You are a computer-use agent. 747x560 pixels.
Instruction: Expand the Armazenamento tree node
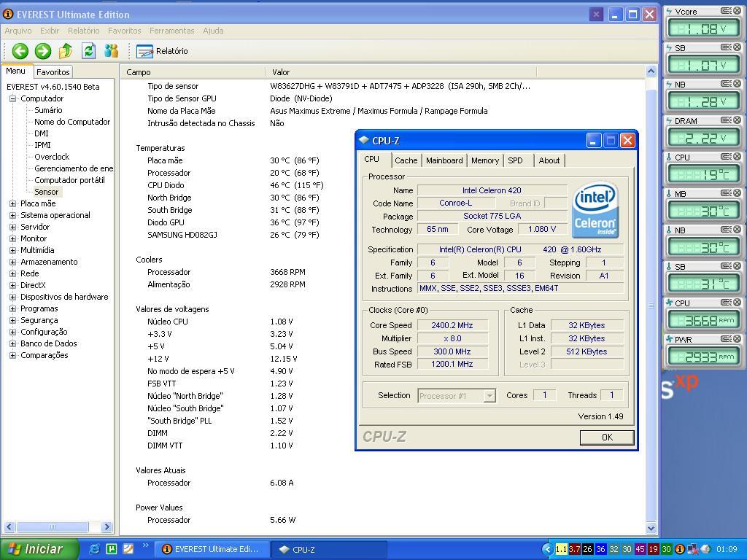[13, 262]
